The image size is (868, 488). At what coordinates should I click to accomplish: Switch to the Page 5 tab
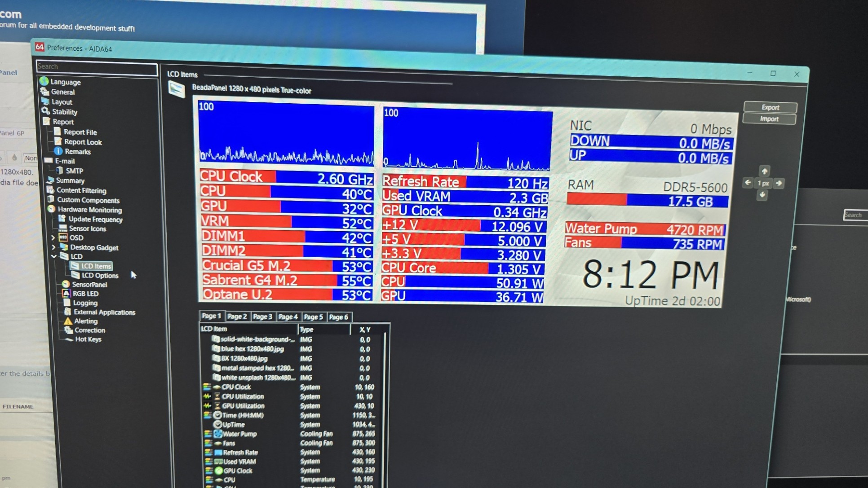(313, 317)
